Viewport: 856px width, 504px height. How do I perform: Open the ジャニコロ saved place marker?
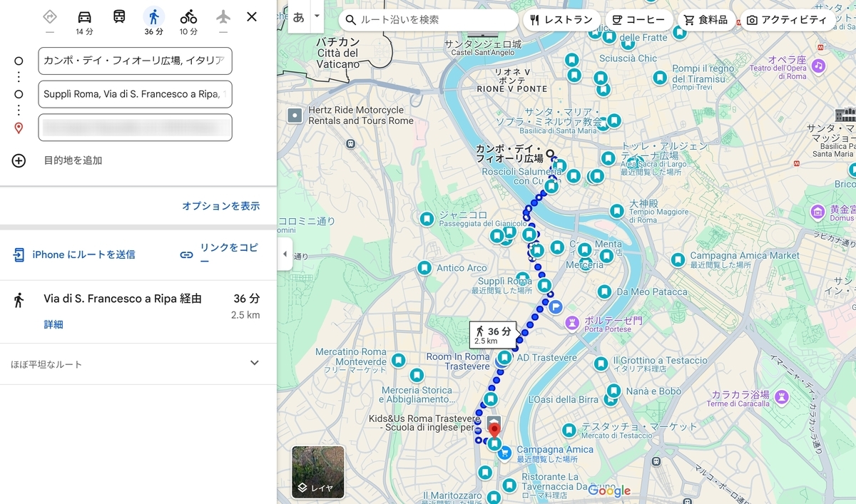(427, 218)
